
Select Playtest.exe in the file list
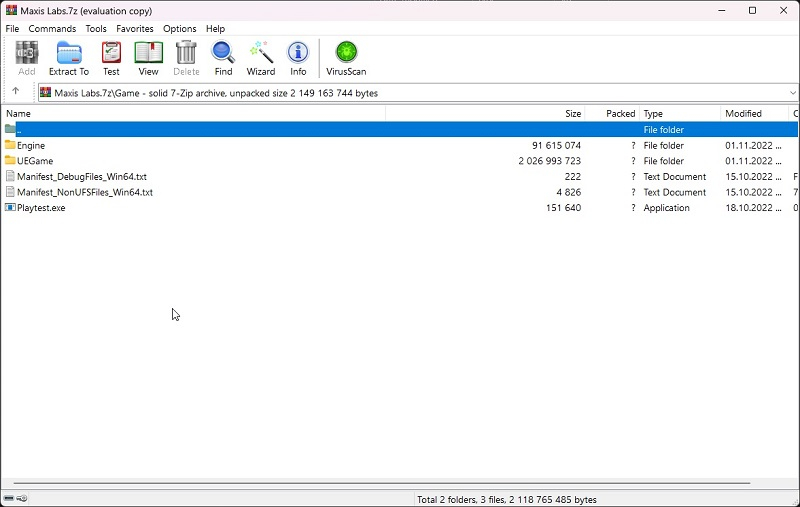tap(41, 208)
